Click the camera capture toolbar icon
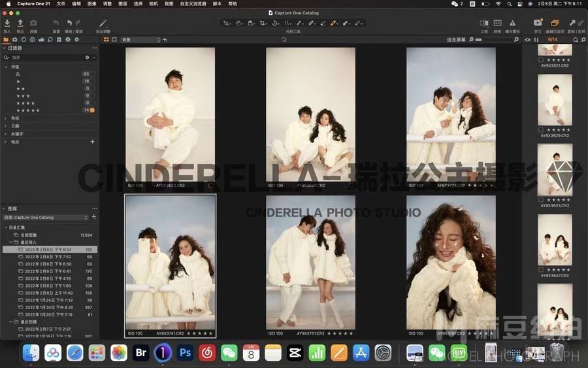This screenshot has height=368, width=588. pyautogui.click(x=33, y=24)
